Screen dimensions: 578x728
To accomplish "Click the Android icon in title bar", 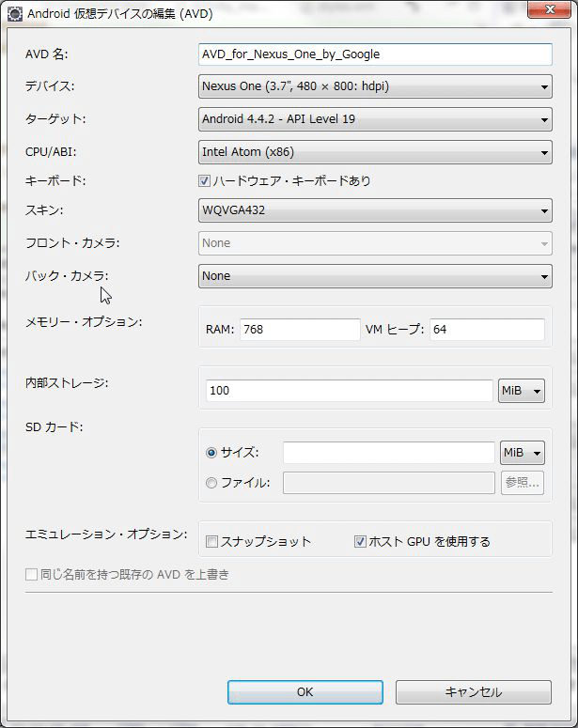I will pos(15,13).
